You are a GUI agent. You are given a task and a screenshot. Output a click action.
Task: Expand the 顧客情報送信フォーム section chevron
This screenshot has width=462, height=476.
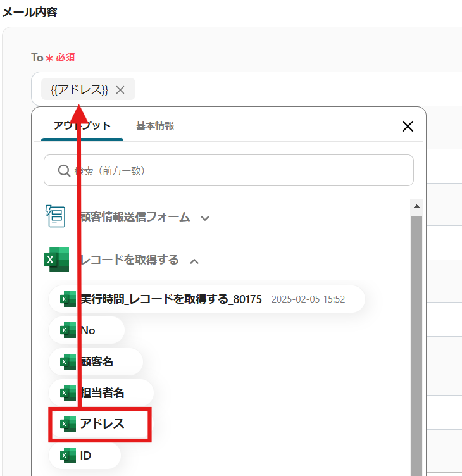point(205,218)
